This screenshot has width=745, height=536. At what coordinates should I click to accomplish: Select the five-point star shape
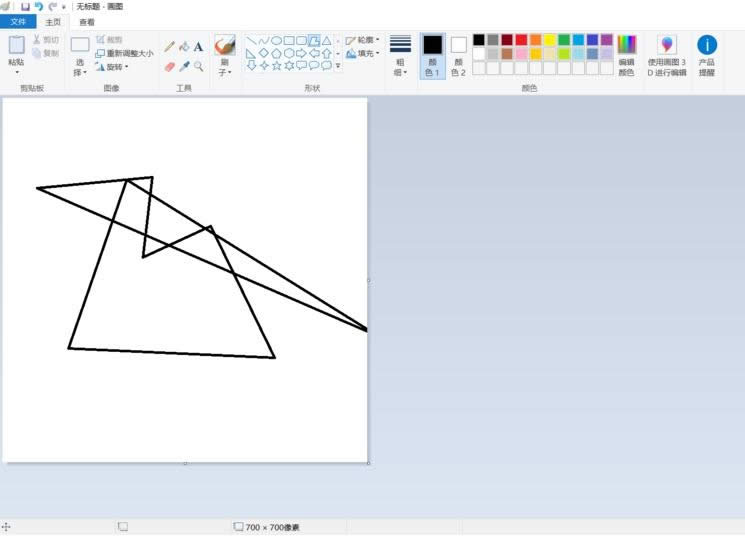tap(276, 66)
